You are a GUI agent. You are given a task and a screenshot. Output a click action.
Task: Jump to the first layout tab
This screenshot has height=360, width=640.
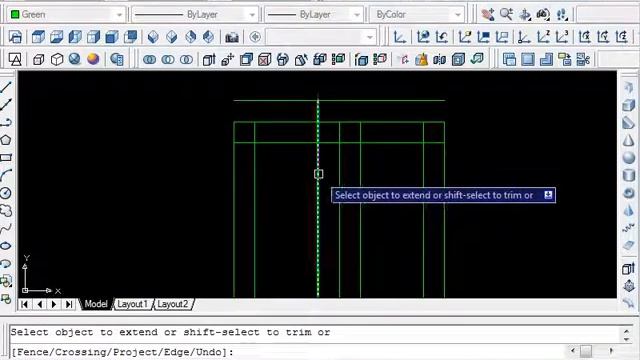(24, 304)
